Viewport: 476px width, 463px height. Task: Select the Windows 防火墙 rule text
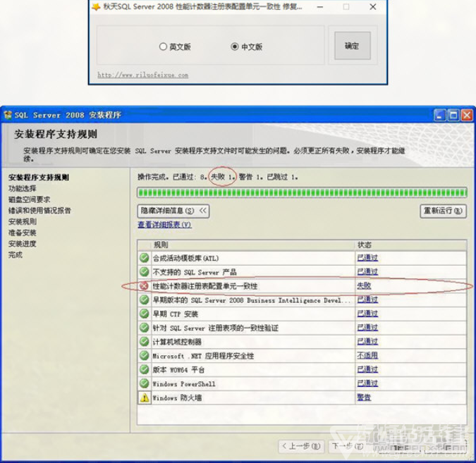click(177, 397)
